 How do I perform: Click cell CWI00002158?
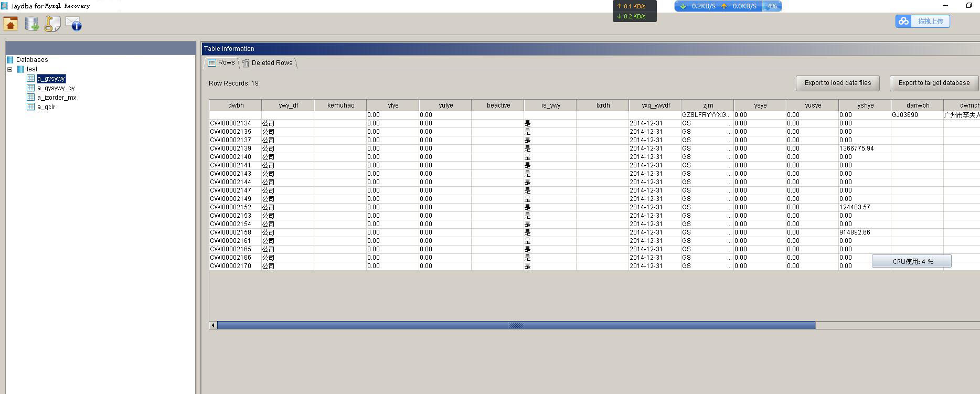pos(236,232)
